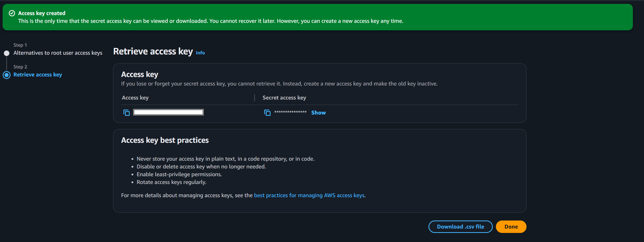Open best practices for managing AWS access keys
This screenshot has height=242, width=644.
coord(309,195)
